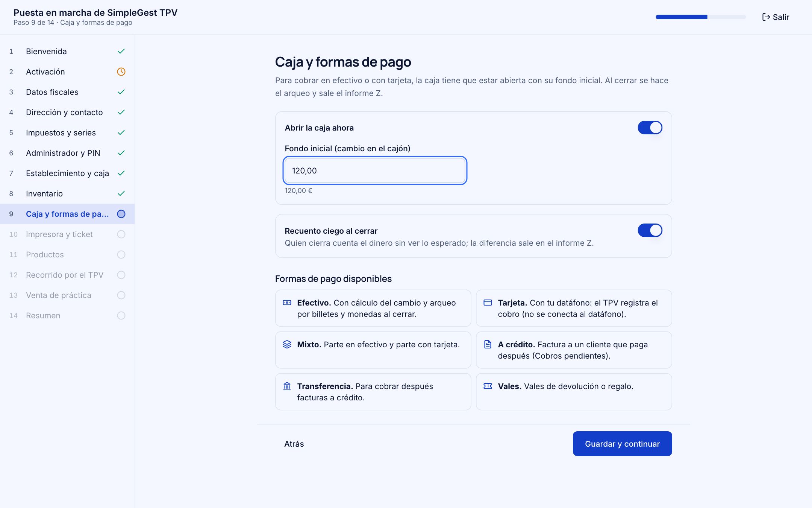Image resolution: width=812 pixels, height=508 pixels.
Task: Disable the Recuento ciego al cerrar switch
Action: point(650,230)
